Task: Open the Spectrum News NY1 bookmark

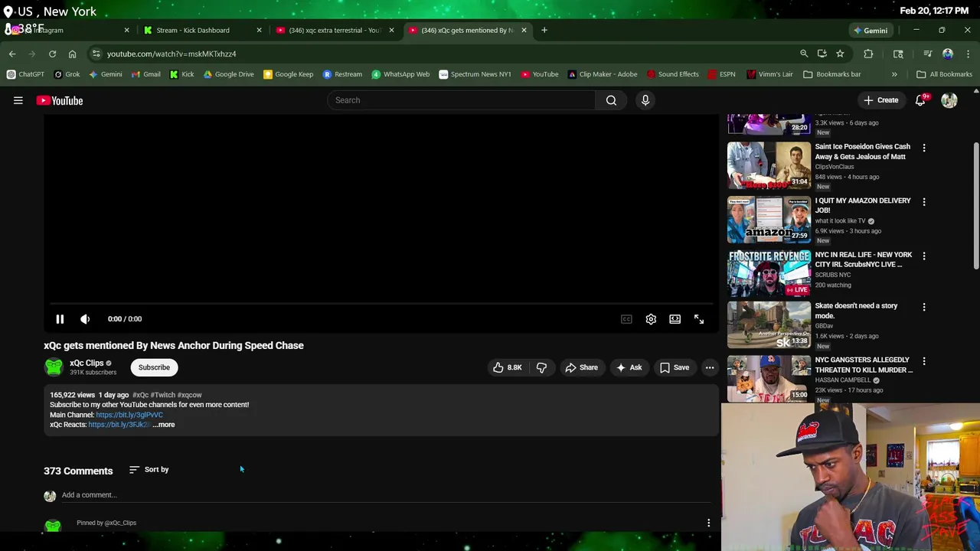Action: click(x=475, y=74)
